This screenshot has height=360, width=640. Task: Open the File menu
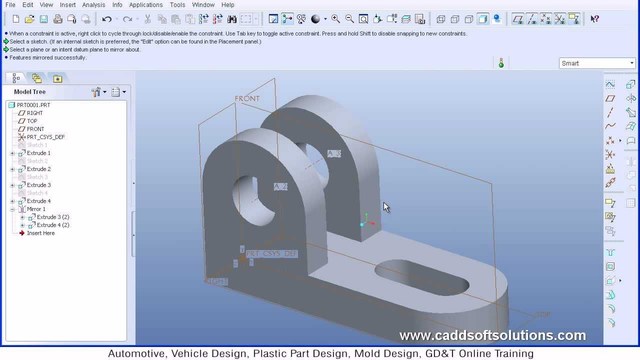pyautogui.click(x=10, y=5)
